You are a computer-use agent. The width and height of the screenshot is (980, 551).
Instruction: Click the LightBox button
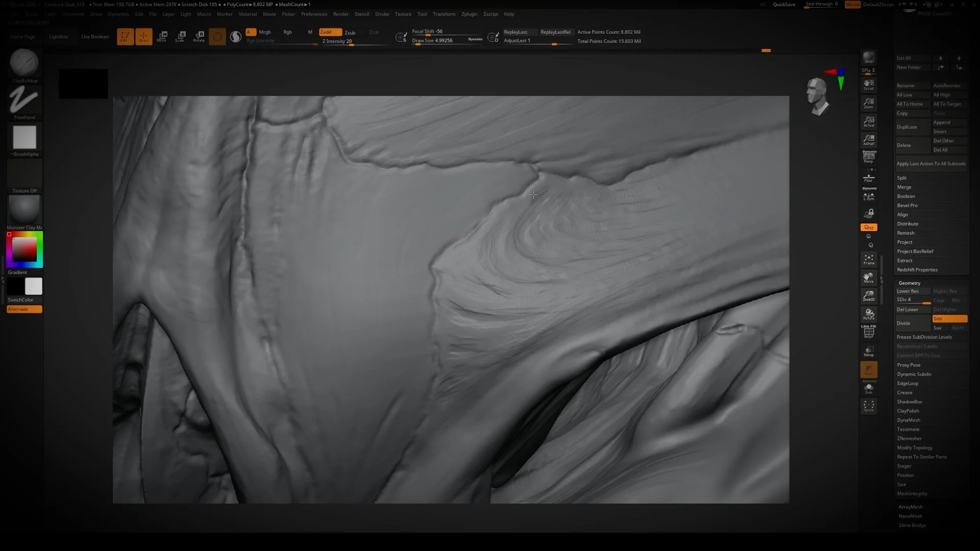tap(58, 37)
